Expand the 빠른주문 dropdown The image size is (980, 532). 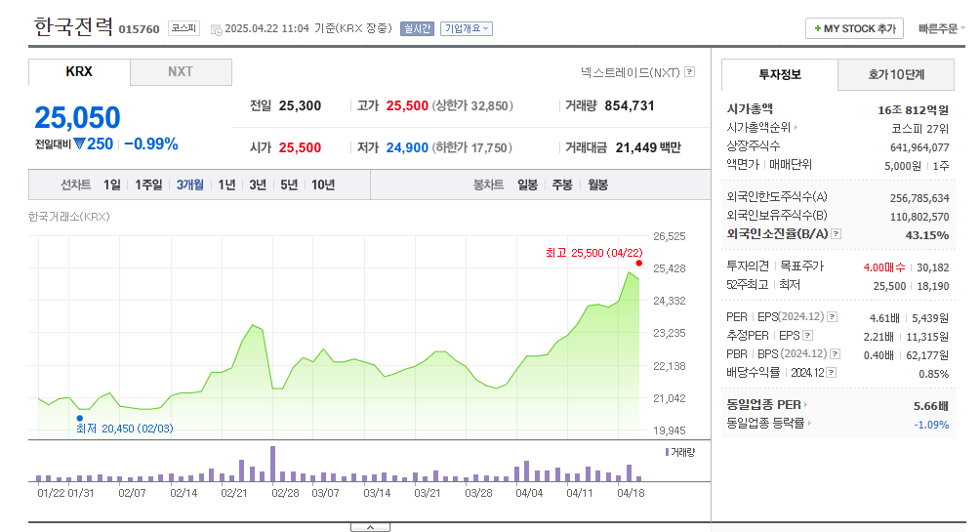click(941, 28)
